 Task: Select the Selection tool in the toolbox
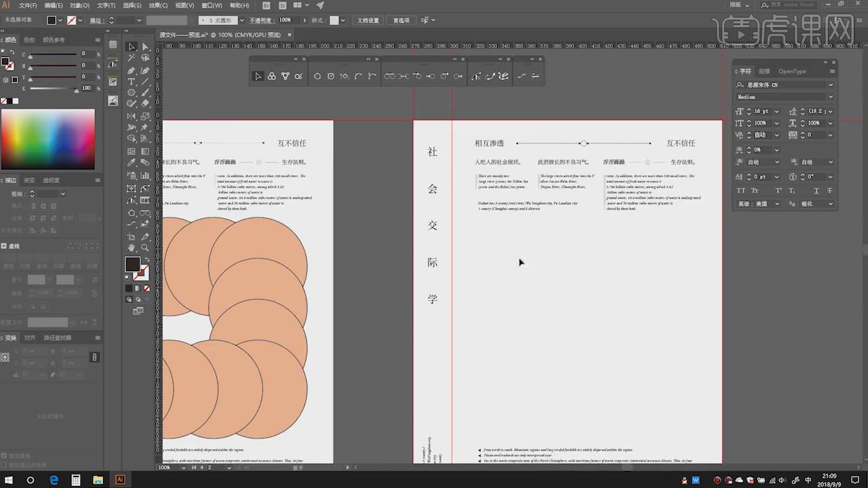(x=132, y=47)
